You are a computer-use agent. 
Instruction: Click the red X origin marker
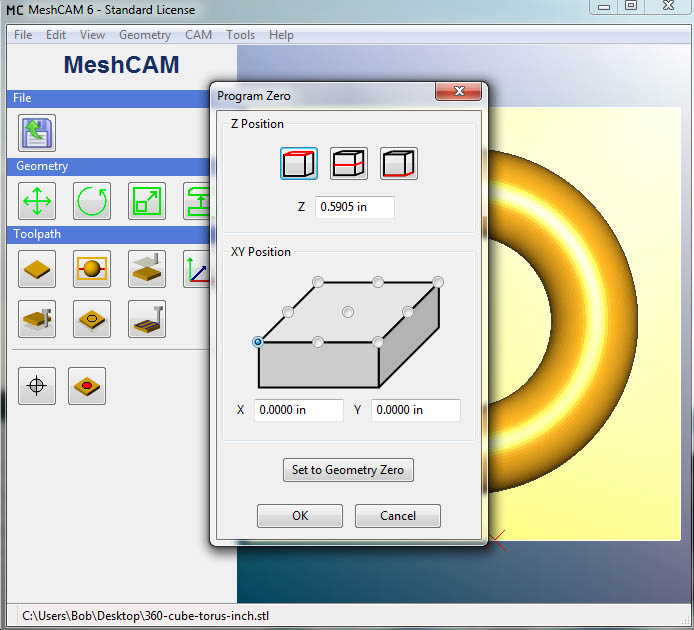tap(496, 541)
